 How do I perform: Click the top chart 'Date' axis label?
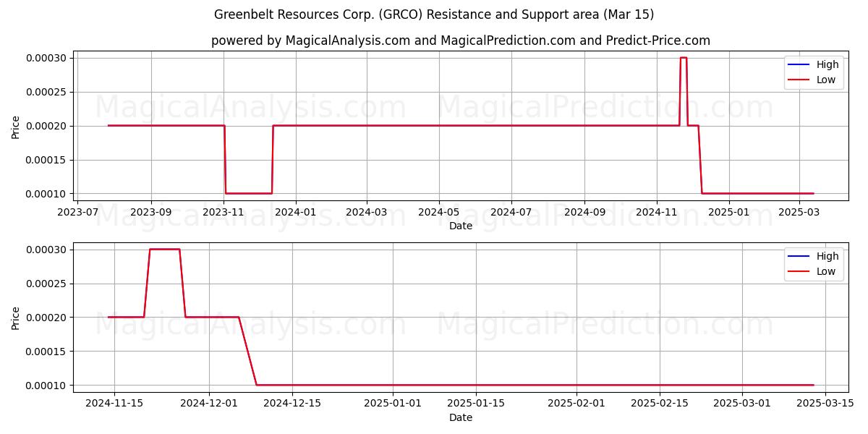461,226
